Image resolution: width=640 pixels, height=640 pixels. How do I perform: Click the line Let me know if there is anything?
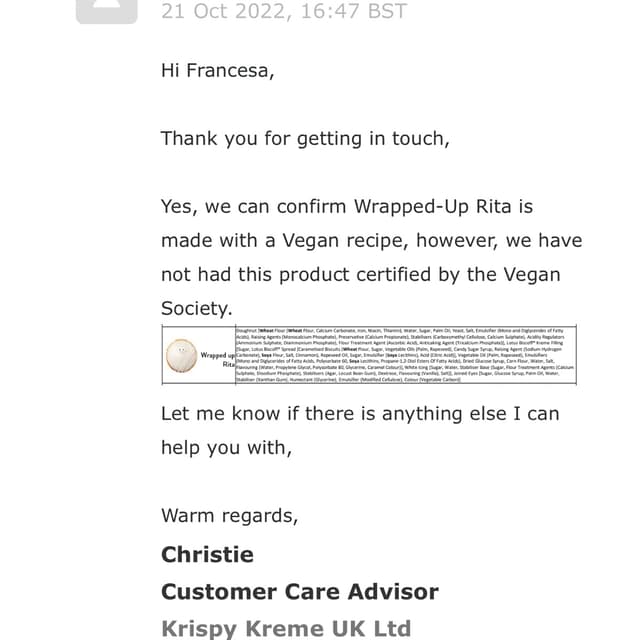point(360,413)
